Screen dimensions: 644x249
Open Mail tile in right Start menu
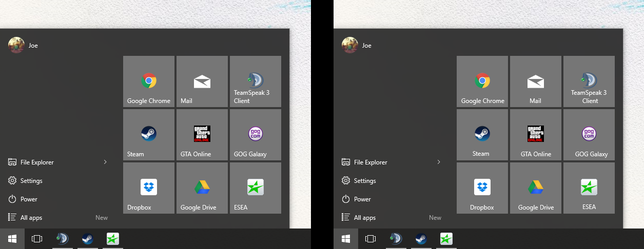536,81
